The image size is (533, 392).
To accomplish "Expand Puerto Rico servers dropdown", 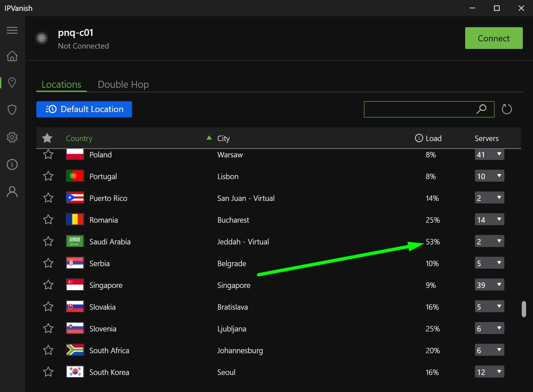I will coord(489,198).
